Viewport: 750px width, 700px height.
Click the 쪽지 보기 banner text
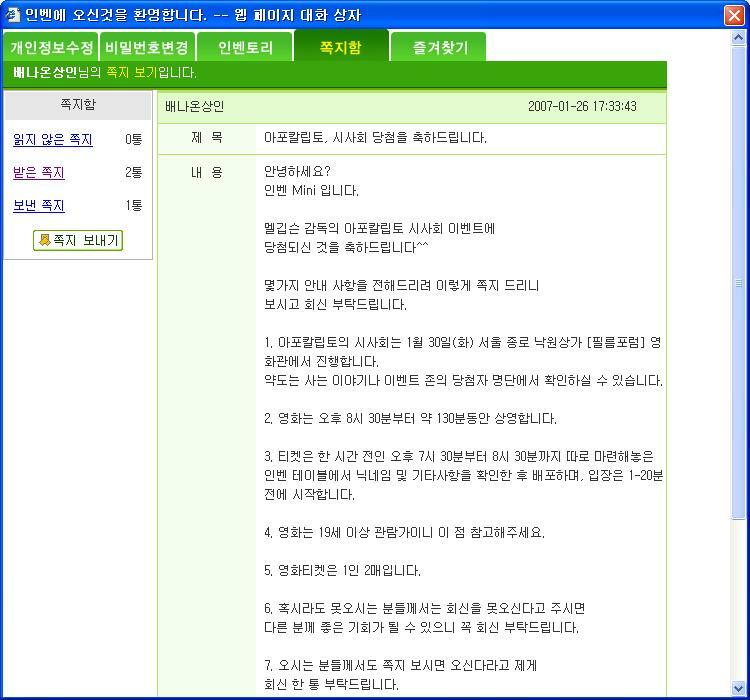[x=132, y=73]
